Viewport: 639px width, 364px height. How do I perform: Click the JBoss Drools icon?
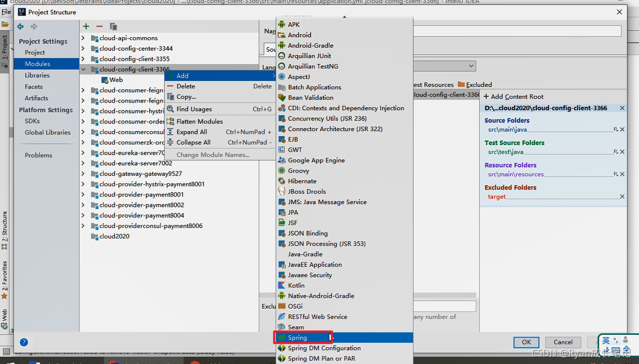[282, 191]
